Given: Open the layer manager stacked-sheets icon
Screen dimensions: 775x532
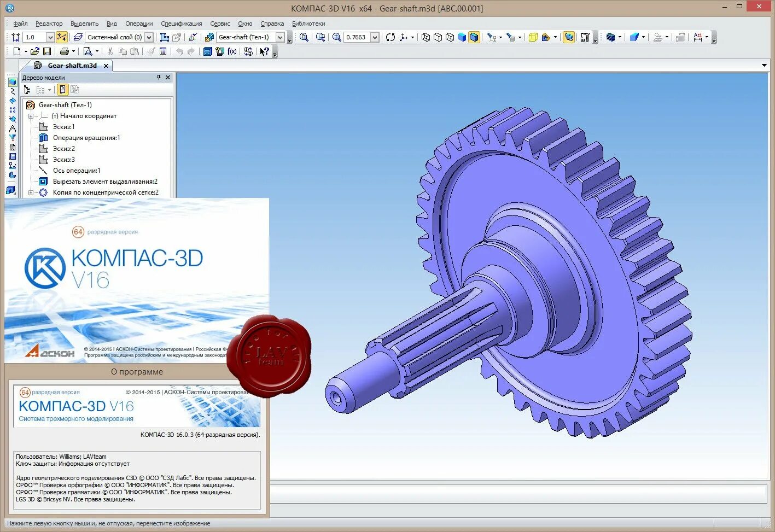Looking at the screenshot, I should coord(78,37).
